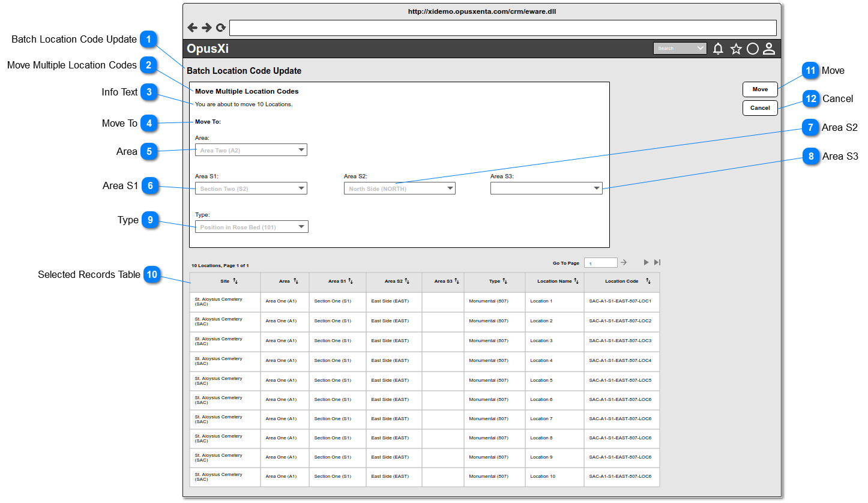Click the Go To Page field

click(x=601, y=263)
